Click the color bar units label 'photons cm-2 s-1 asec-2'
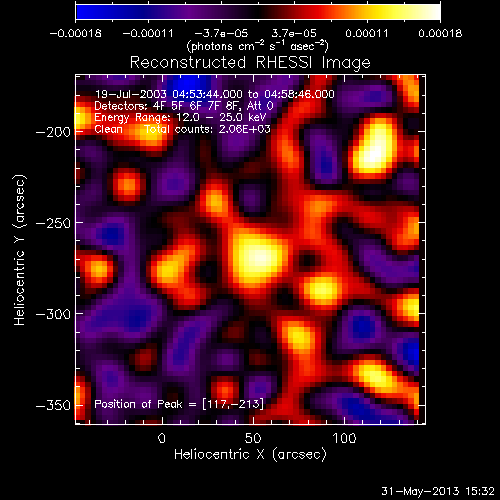Screen dimensions: 500x500 coord(257,46)
